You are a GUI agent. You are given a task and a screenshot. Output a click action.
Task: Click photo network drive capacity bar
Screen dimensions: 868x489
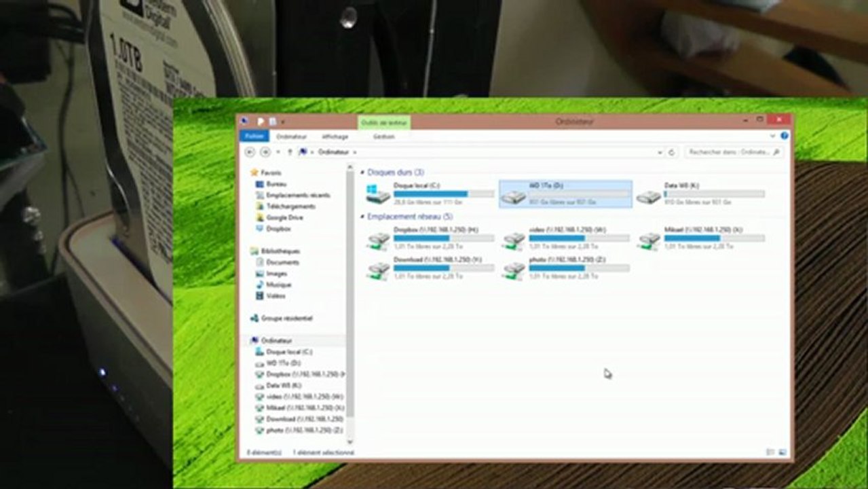click(x=579, y=268)
